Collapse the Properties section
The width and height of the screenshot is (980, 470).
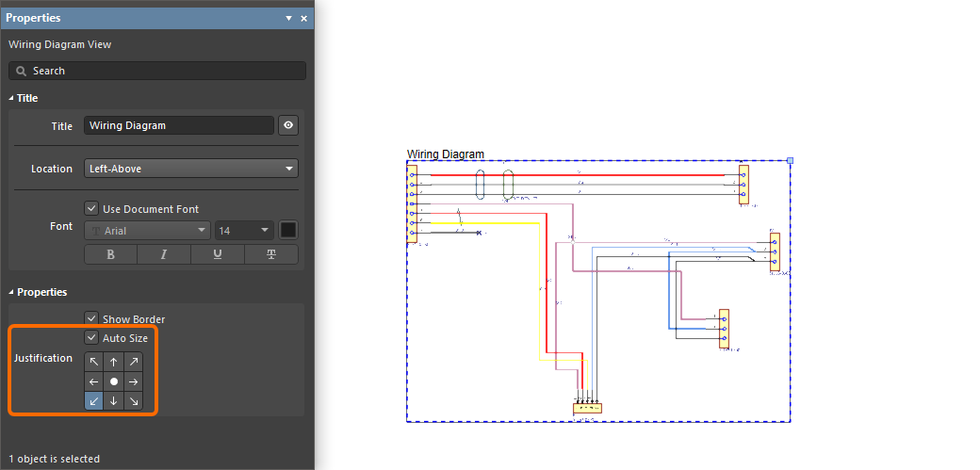[11, 292]
